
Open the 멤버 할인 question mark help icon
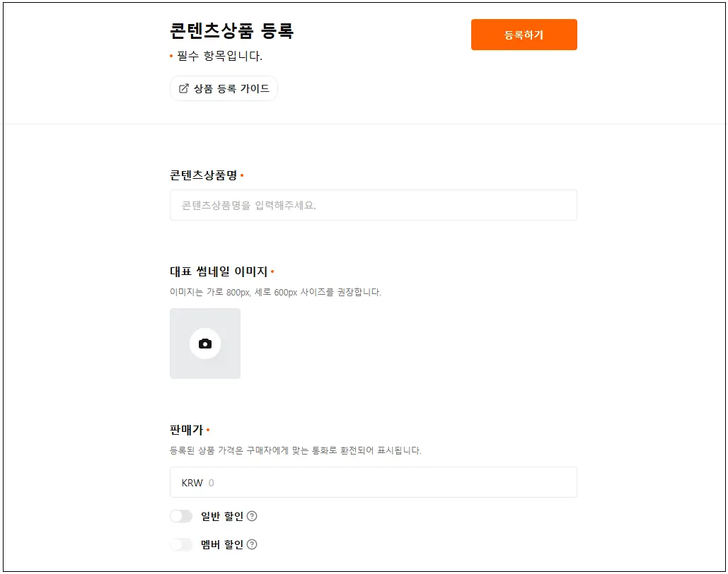252,544
